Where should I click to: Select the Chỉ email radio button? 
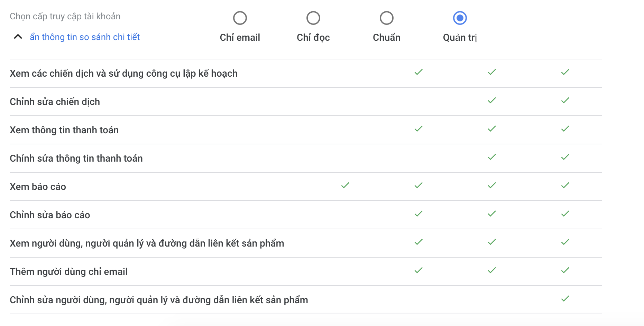240,18
